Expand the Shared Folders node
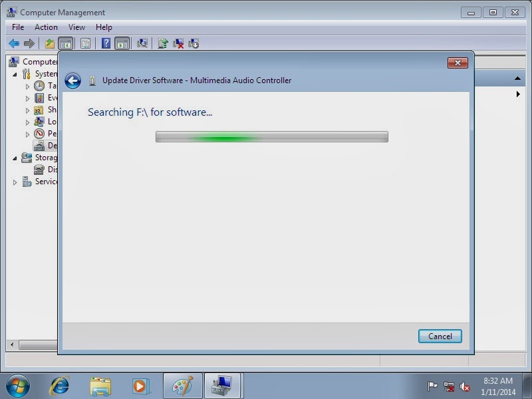 click(27, 110)
